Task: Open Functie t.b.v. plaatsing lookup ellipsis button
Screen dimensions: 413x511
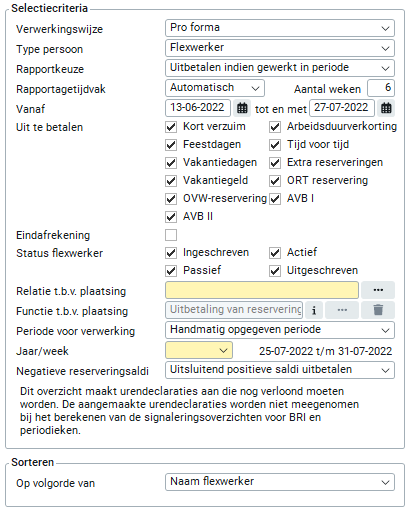Action: point(342,310)
